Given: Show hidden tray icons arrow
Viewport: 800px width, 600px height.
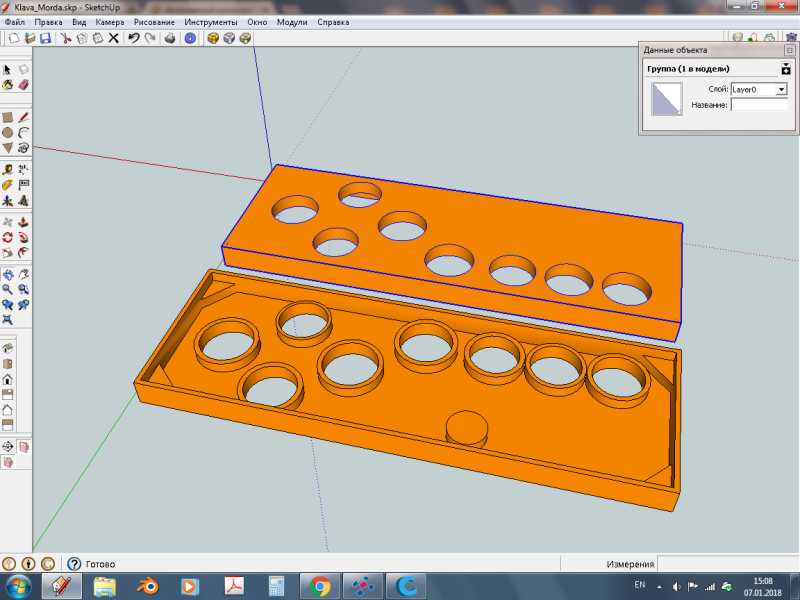Looking at the screenshot, I should click(x=659, y=587).
